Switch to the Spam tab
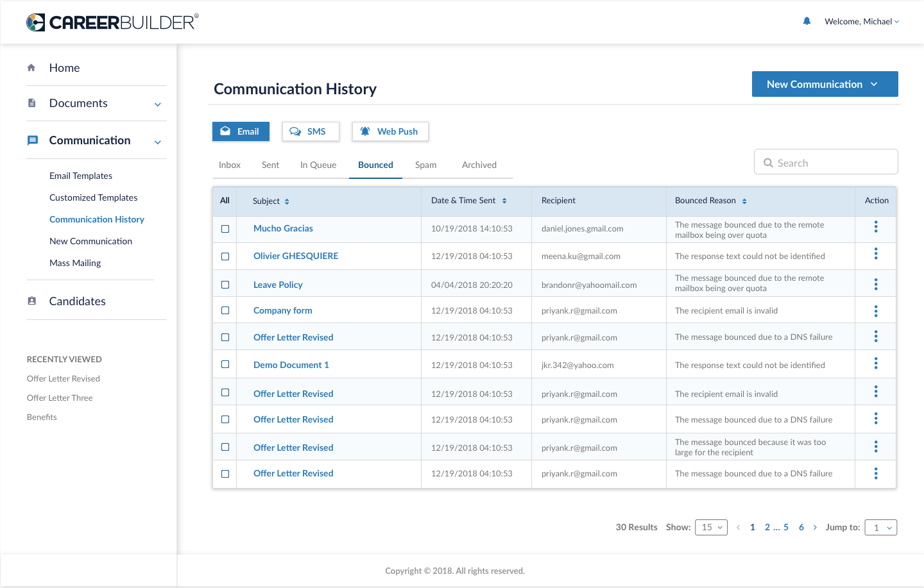Screen dimensions: 924x588 (x=425, y=165)
